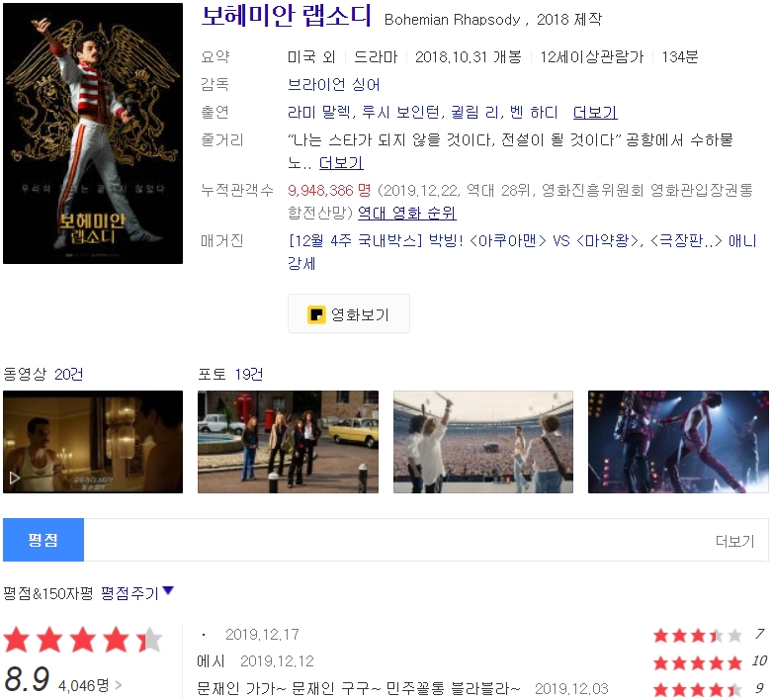Viewport: 772px width, 700px height.
Task: Play the video thumbnail with man in tank top
Action: (x=93, y=442)
